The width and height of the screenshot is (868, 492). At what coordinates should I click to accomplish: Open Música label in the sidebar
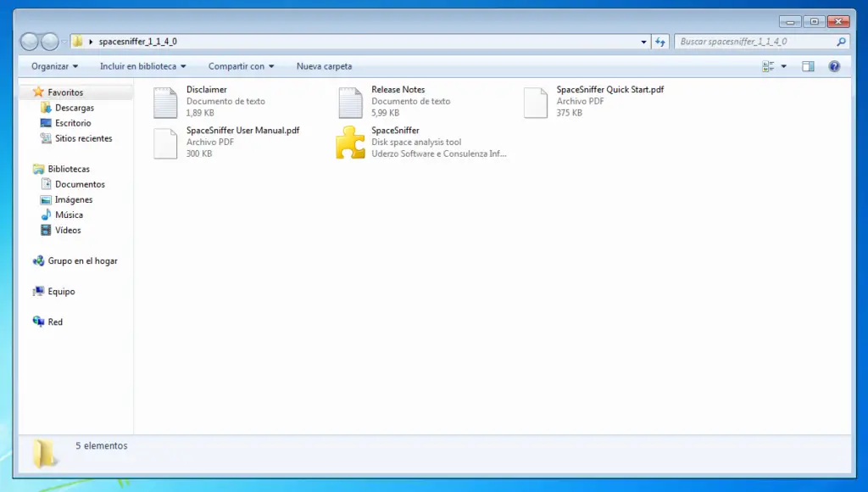click(69, 215)
